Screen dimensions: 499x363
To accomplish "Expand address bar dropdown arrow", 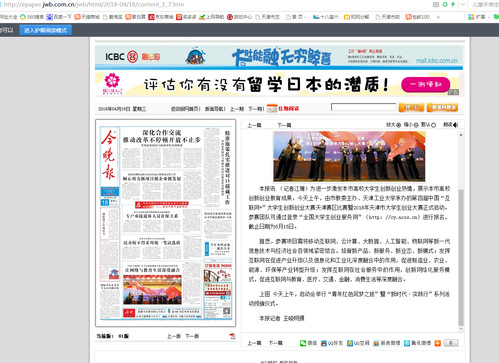I will pyautogui.click(x=462, y=5).
